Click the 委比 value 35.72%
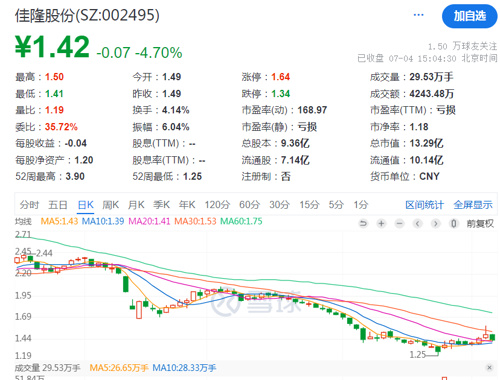The width and height of the screenshot is (500, 380). [61, 127]
